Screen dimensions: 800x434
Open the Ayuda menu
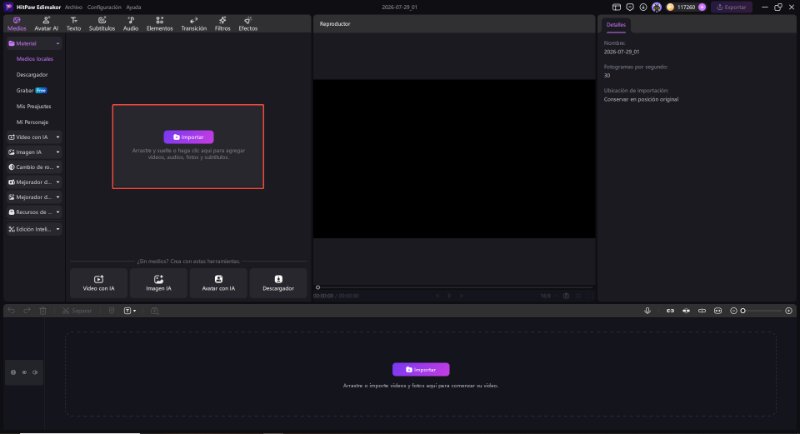click(134, 7)
